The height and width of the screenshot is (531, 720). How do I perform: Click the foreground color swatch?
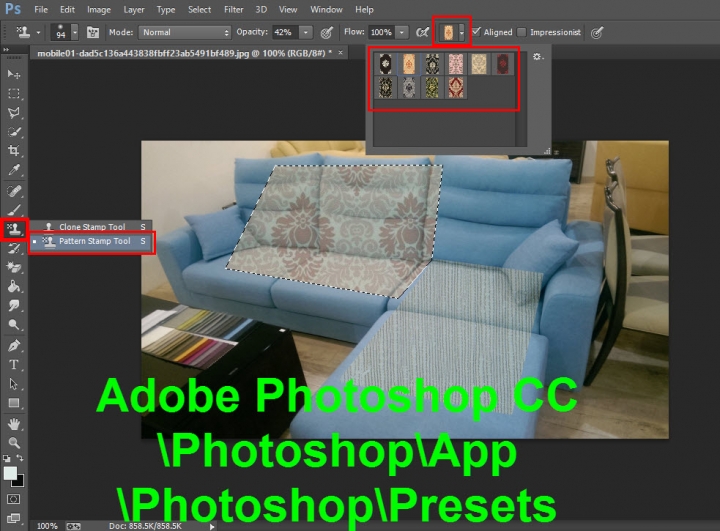pos(10,473)
